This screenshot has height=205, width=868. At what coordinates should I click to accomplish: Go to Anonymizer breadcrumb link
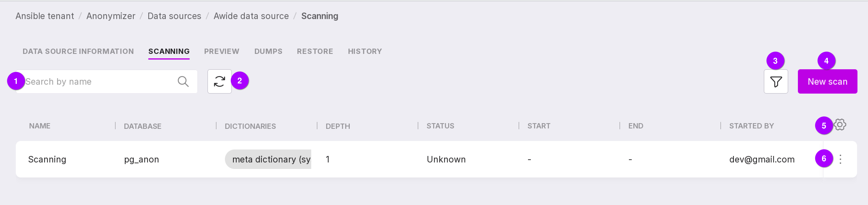click(110, 16)
